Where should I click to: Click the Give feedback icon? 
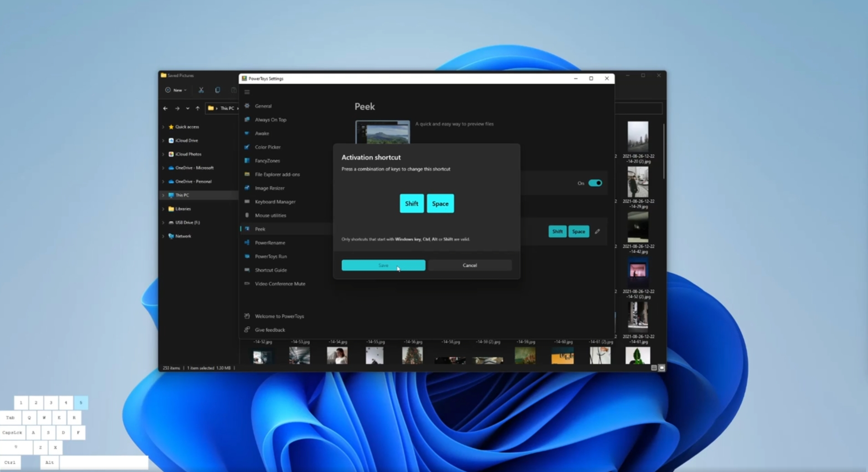coord(247,329)
